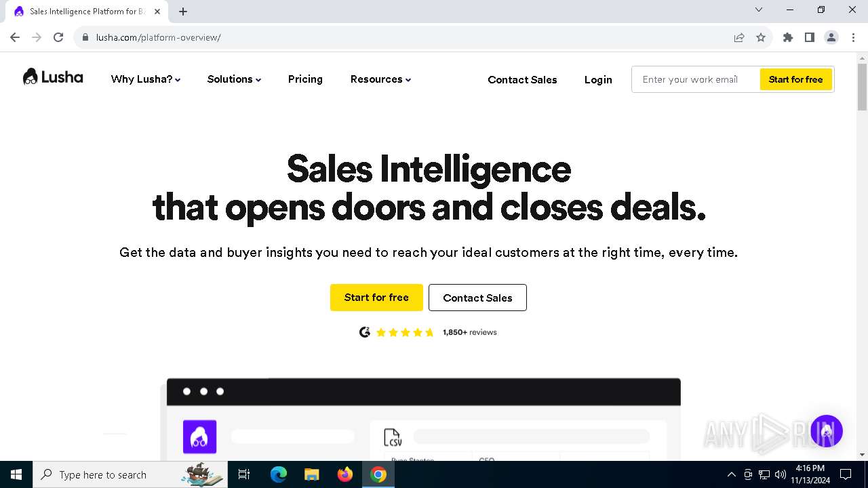
Task: Click the scrollbar down arrow
Action: coord(862,455)
